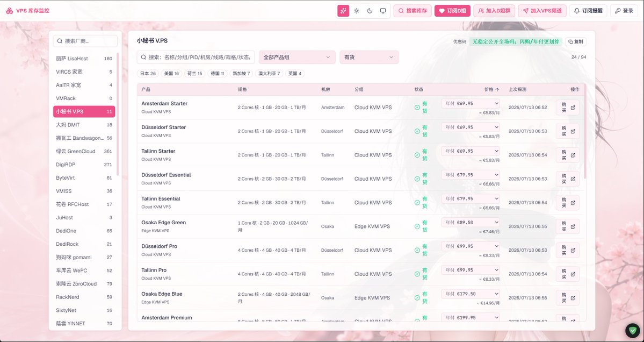Open the 加入D姐群 button
The image size is (644, 342).
pyautogui.click(x=494, y=11)
